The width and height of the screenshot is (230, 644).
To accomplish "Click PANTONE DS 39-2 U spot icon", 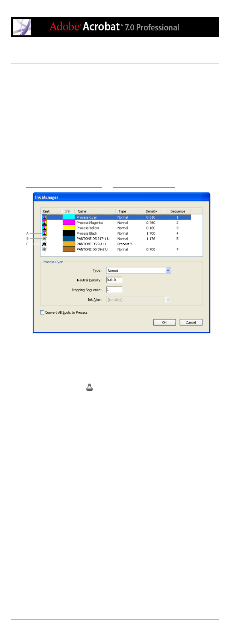I will coord(44,249).
